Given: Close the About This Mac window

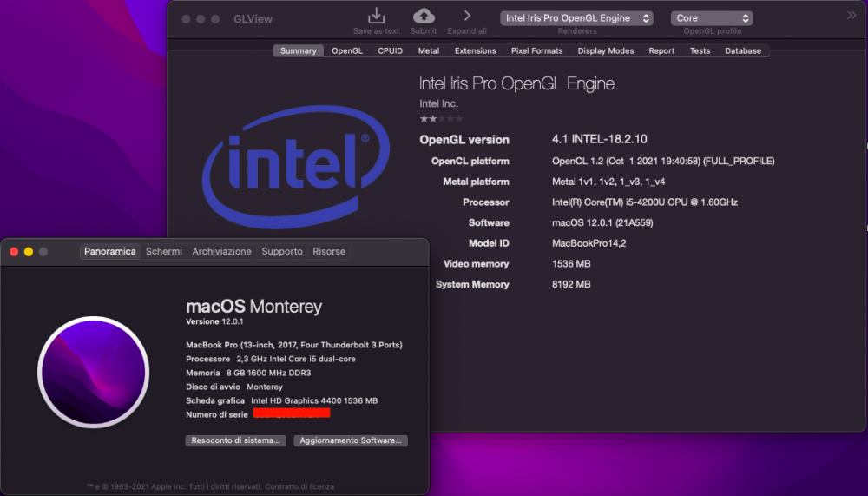Looking at the screenshot, I should (x=14, y=252).
